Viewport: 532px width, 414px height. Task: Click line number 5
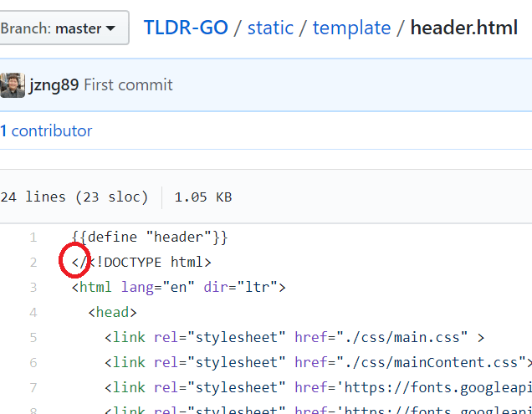click(33, 338)
